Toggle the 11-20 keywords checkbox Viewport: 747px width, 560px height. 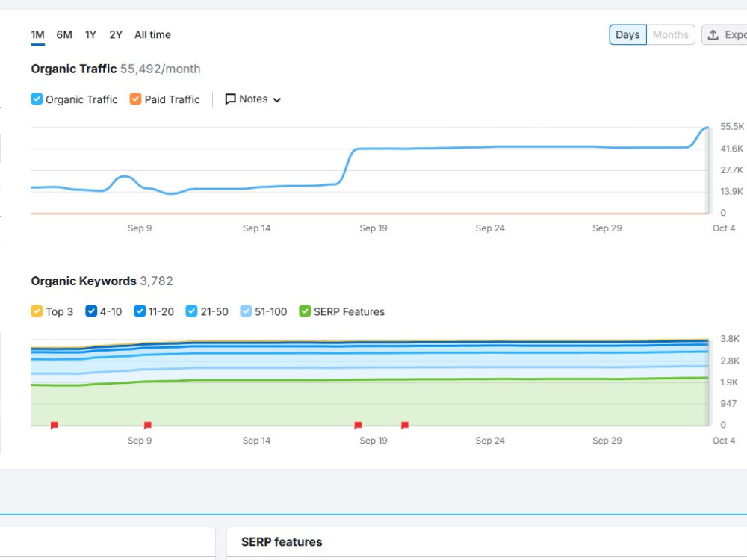coord(140,311)
